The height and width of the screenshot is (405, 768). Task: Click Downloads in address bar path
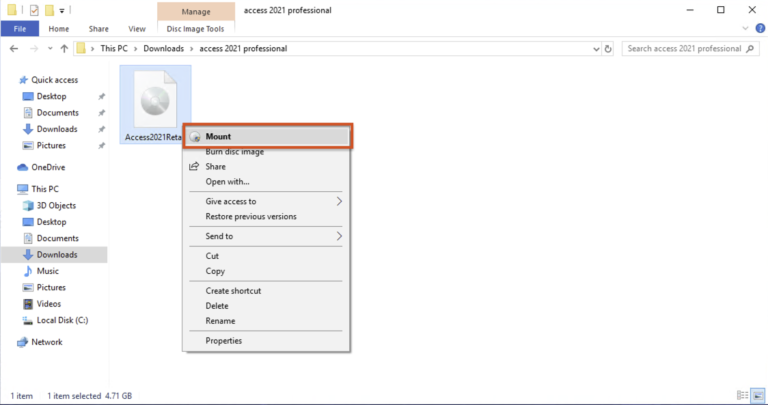coord(164,48)
